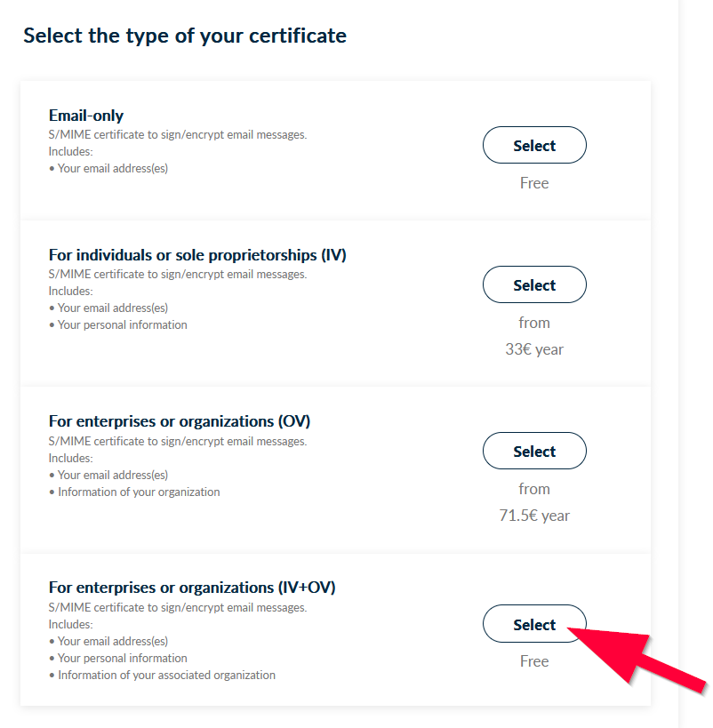Click the "33€ year" price text
This screenshot has width=713, height=728.
click(x=534, y=349)
